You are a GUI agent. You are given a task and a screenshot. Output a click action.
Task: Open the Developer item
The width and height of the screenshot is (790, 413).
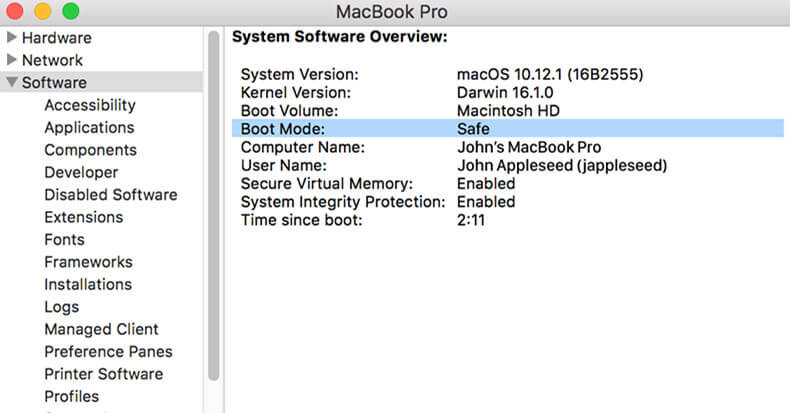(x=81, y=172)
